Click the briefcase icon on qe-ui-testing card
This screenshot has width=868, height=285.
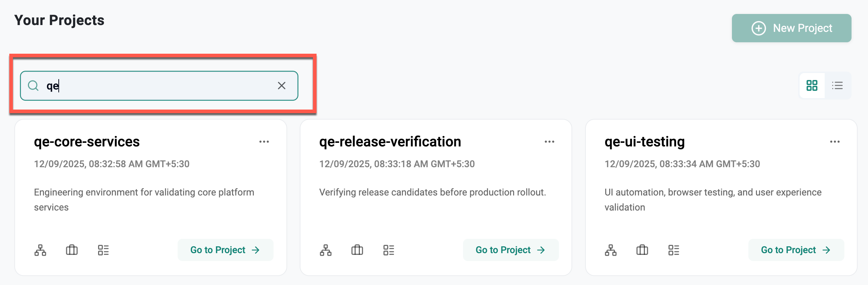(x=642, y=250)
